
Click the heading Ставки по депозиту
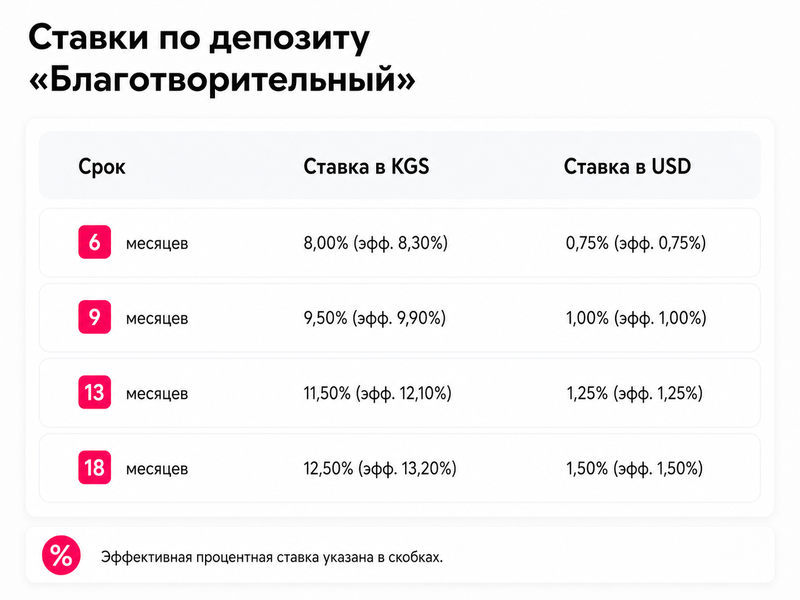click(199, 39)
